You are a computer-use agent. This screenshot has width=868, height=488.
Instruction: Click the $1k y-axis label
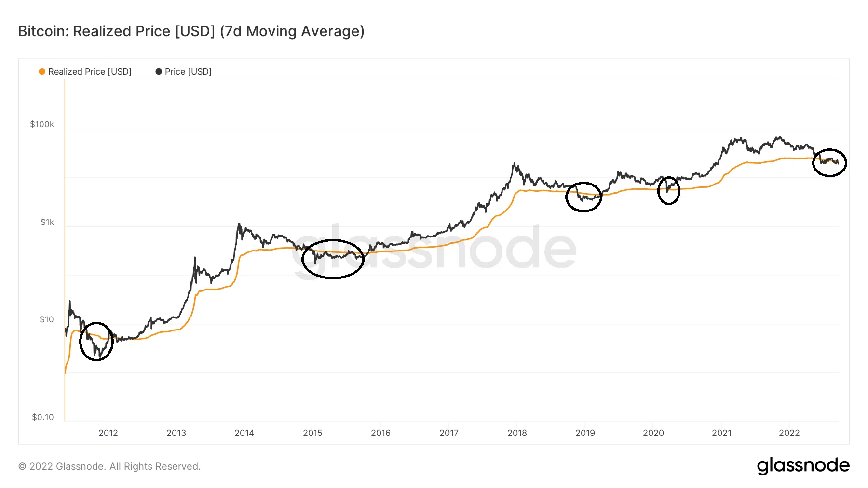tap(47, 222)
